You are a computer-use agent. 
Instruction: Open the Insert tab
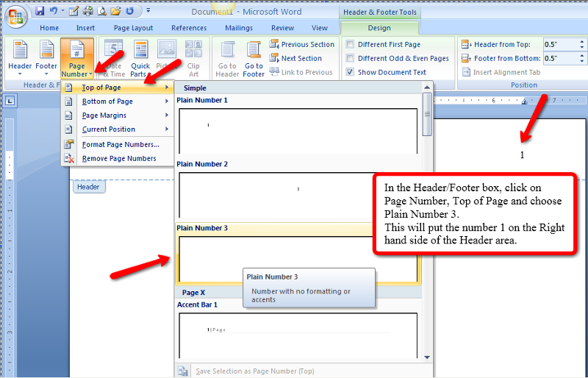85,28
